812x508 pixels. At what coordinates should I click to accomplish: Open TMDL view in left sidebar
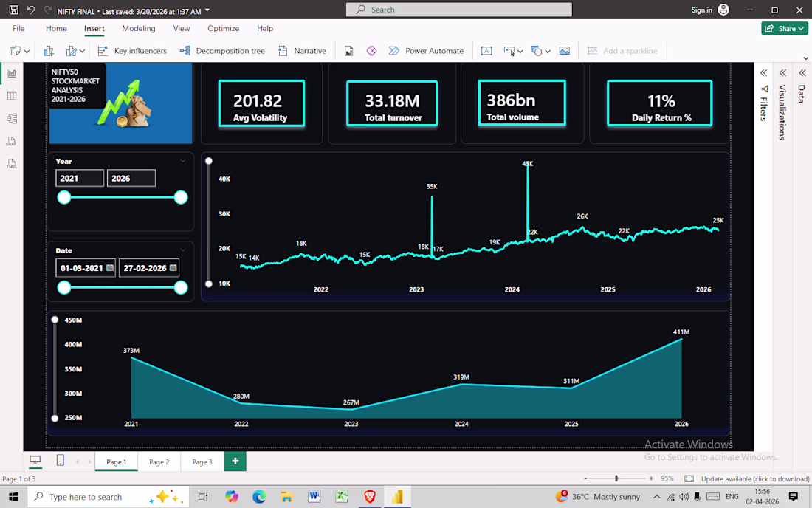point(11,164)
